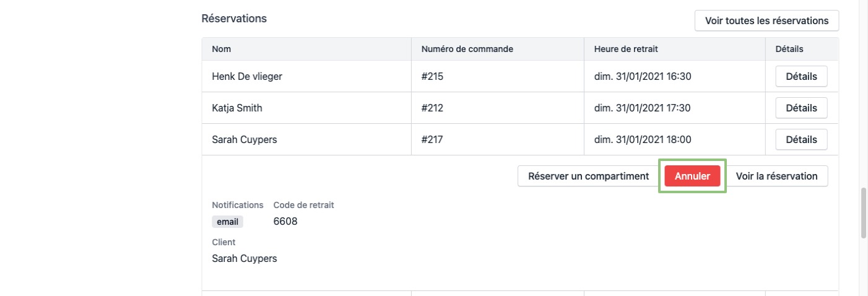
Task: Click the Numéro de commande column header
Action: click(x=467, y=49)
